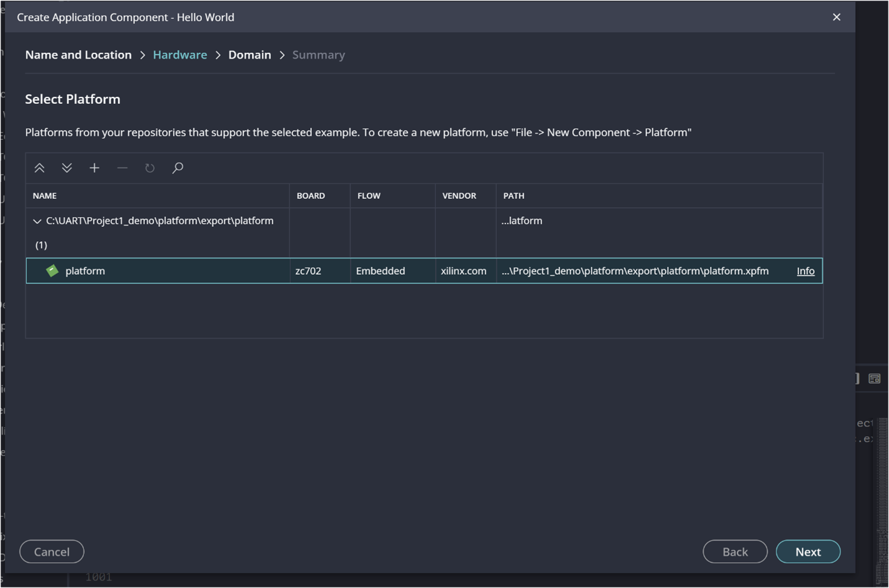Screen dimensions: 889x588
Task: Open the Info link for the platform
Action: tap(804, 270)
